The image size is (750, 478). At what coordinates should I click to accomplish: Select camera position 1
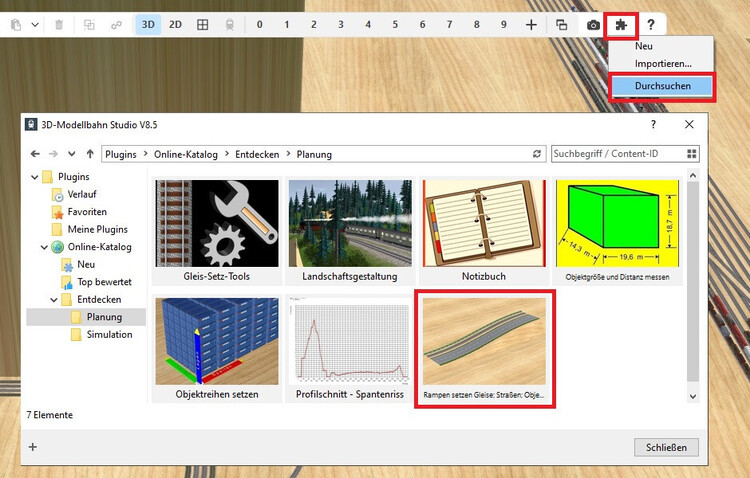click(x=287, y=24)
